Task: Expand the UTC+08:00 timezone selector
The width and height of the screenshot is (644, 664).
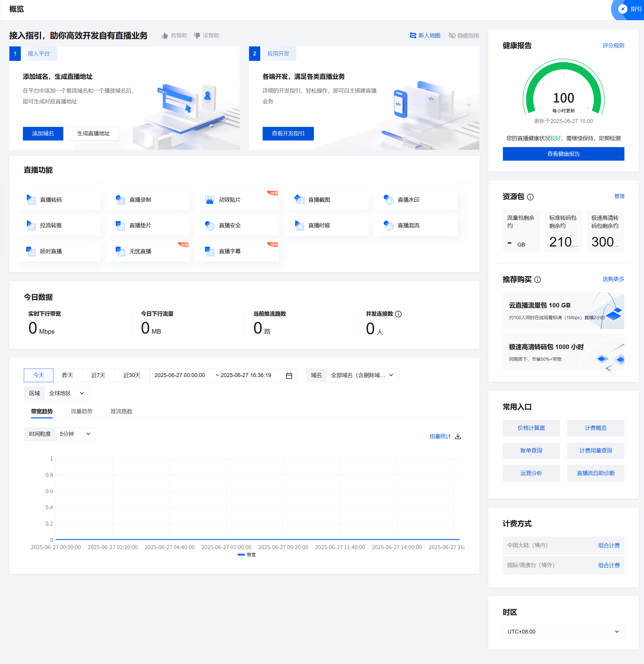Action: (x=563, y=631)
